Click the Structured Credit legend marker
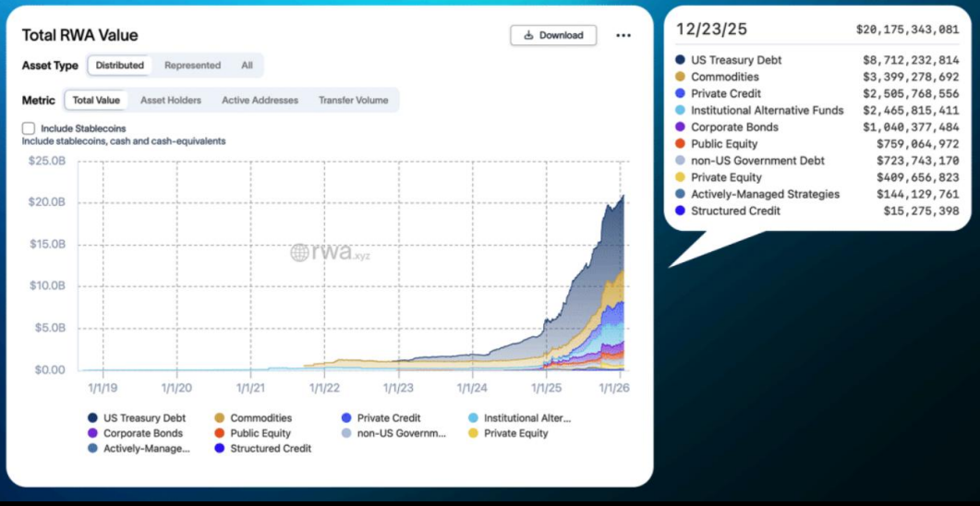 (x=219, y=449)
